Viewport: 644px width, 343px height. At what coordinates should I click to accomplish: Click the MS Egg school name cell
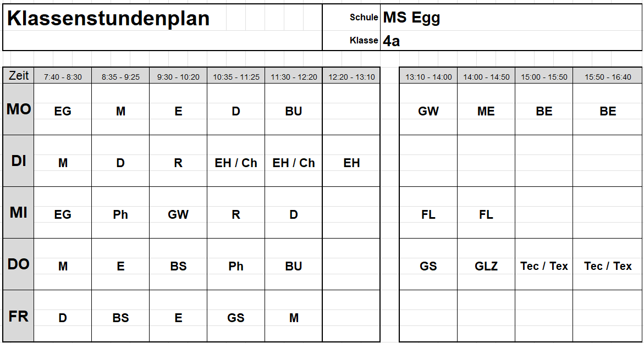coord(511,17)
